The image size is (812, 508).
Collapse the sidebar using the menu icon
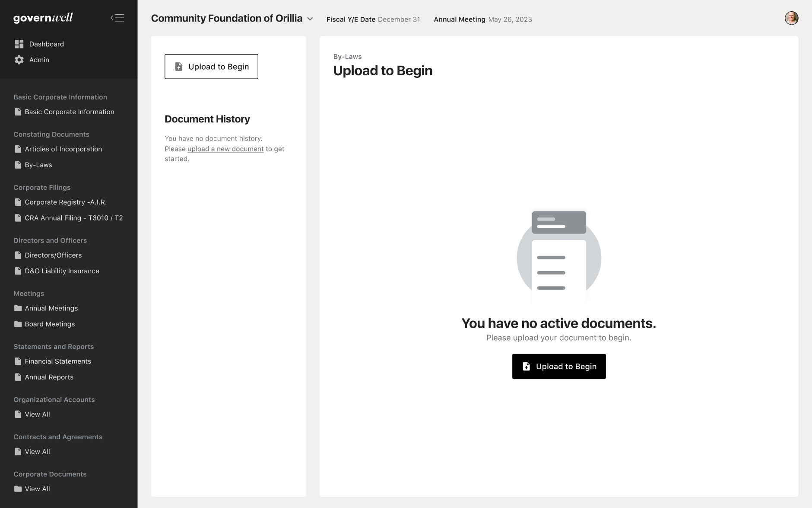click(117, 18)
